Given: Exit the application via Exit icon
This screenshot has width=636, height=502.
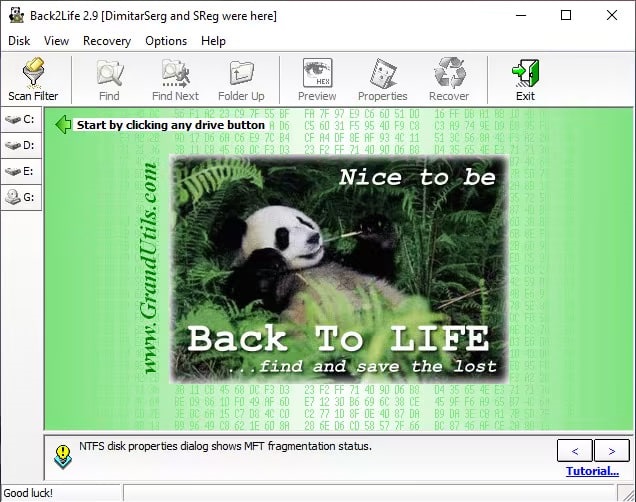Looking at the screenshot, I should pos(525,79).
